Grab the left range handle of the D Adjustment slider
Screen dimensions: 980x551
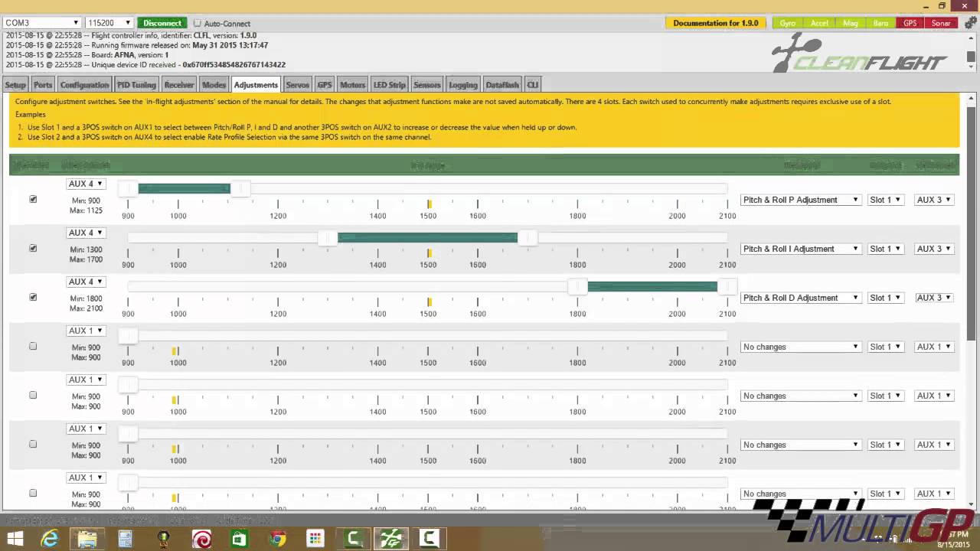click(x=577, y=286)
